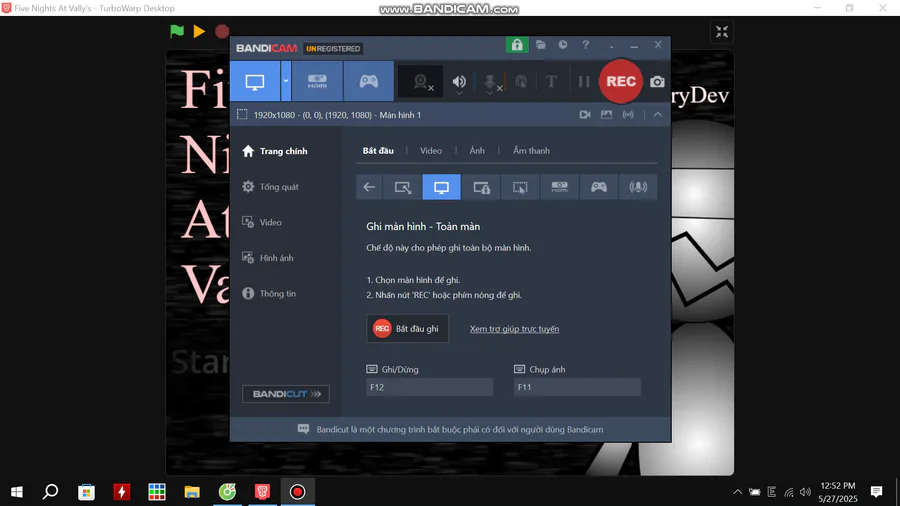Viewport: 900px width, 506px height.
Task: Select audio only recording mode icon
Action: tap(638, 187)
